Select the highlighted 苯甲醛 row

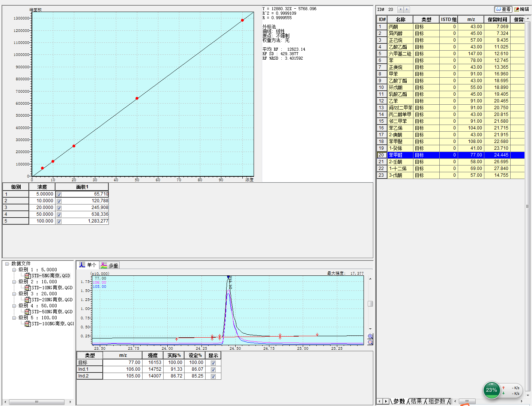pyautogui.click(x=451, y=155)
